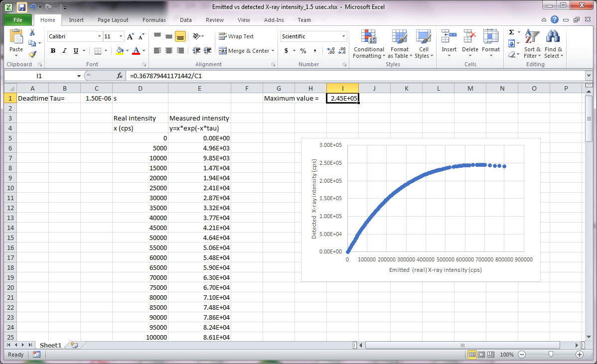Click the Increase Decimal icon
Viewport: 597px width, 364px height.
330,51
